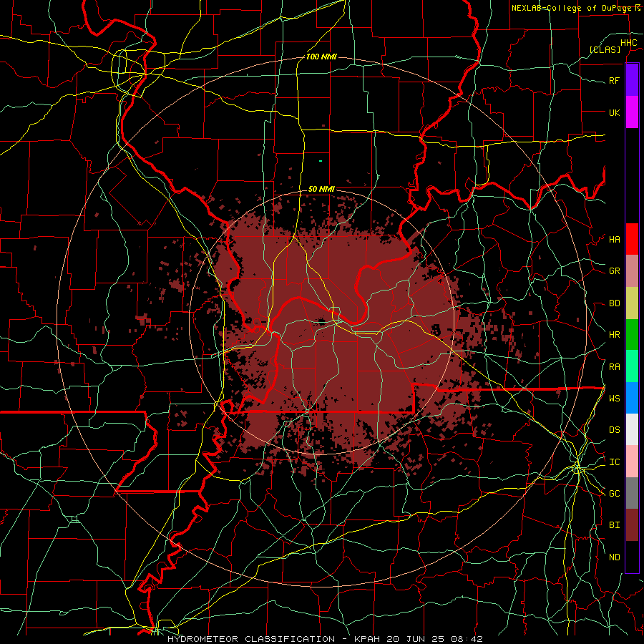644x644 pixels.
Task: Click the blue WS legend color swatch
Action: pos(632,398)
